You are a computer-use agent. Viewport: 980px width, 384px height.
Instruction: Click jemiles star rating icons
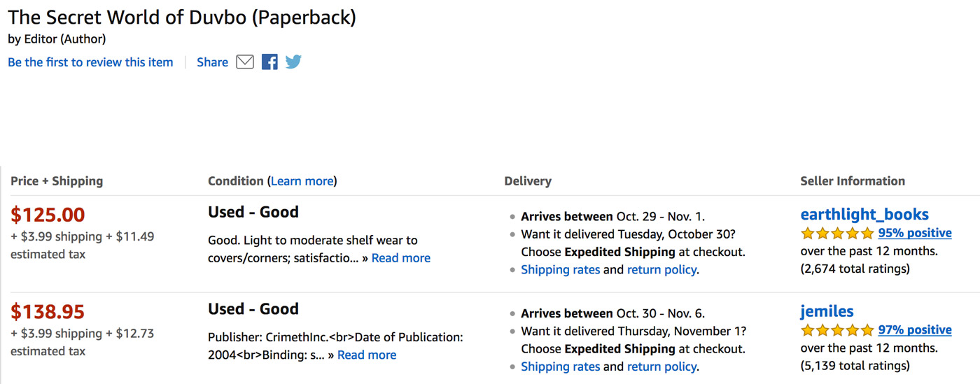[837, 330]
